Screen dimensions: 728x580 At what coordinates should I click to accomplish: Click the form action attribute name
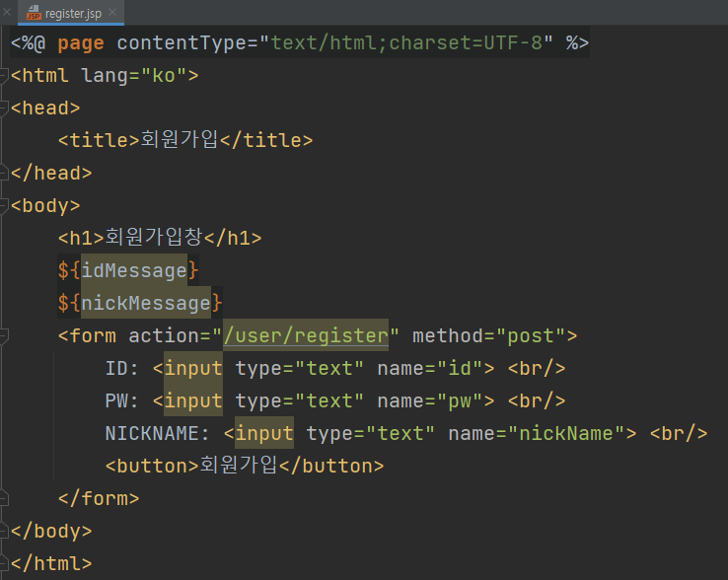coord(164,335)
